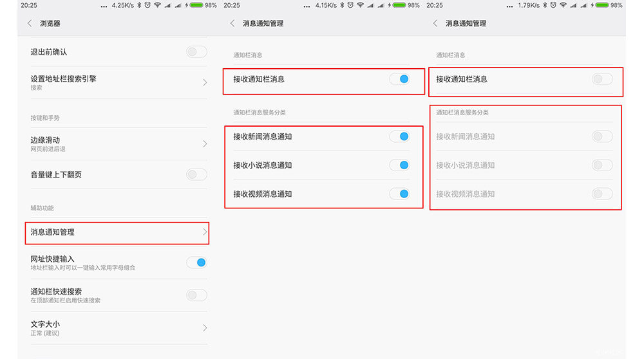Viewport: 644px width, 359px height.
Task: Tap the 文字大小 setting label
Action: pyautogui.click(x=45, y=324)
